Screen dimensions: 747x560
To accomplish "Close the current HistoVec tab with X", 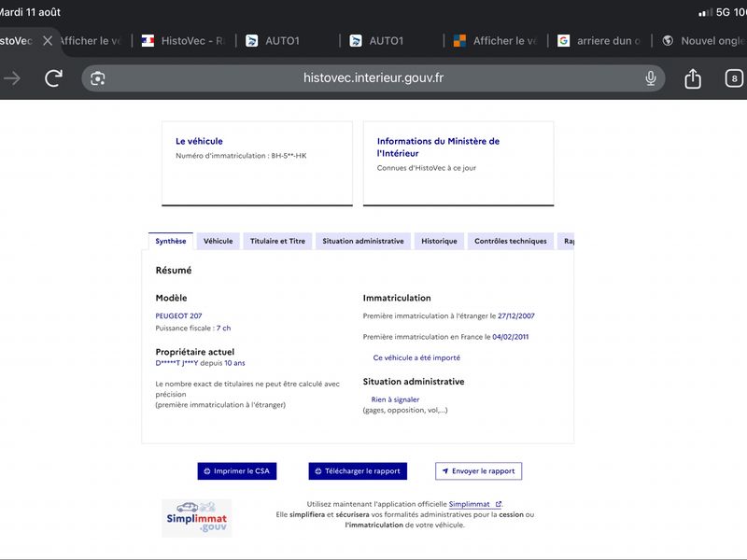I will click(x=48, y=41).
